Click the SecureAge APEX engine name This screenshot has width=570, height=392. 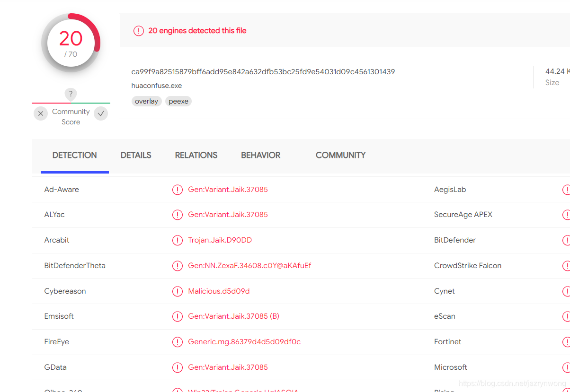463,215
